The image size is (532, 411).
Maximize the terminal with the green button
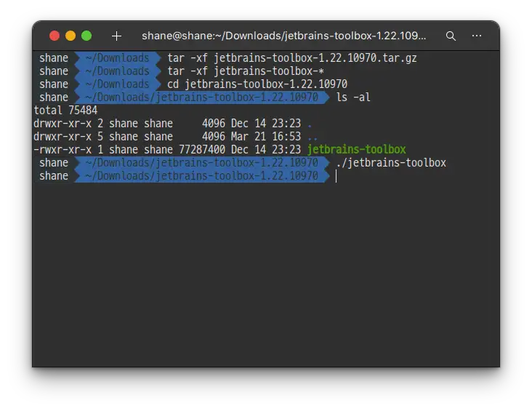pos(86,36)
